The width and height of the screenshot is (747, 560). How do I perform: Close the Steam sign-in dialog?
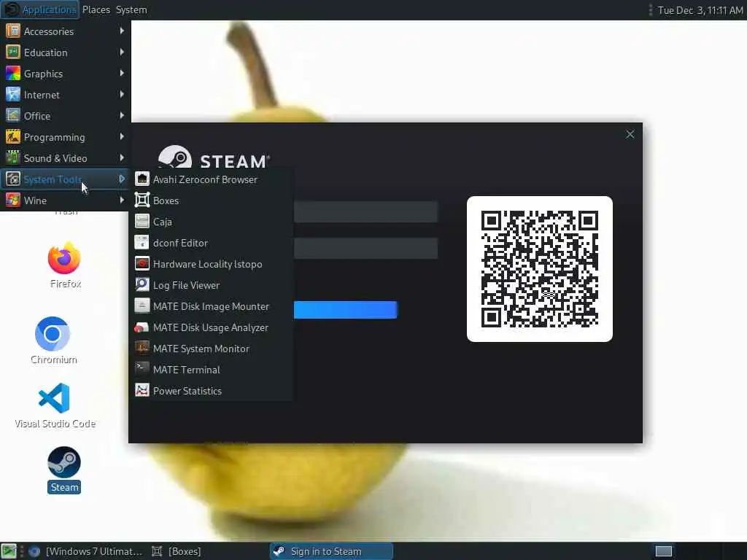click(630, 135)
